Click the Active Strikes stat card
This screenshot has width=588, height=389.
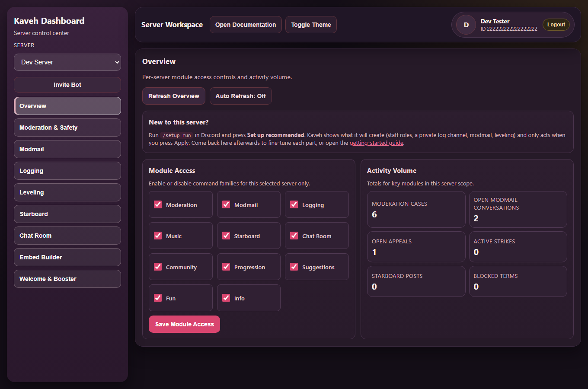click(x=518, y=247)
